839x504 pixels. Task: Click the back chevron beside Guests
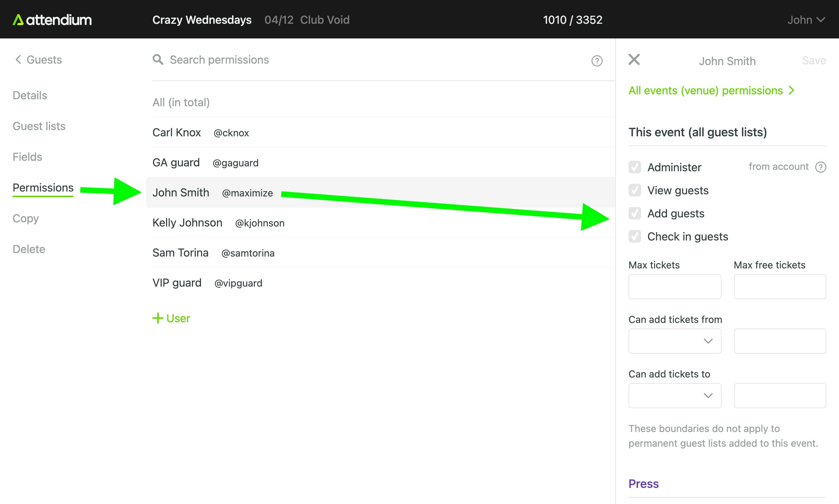click(18, 60)
